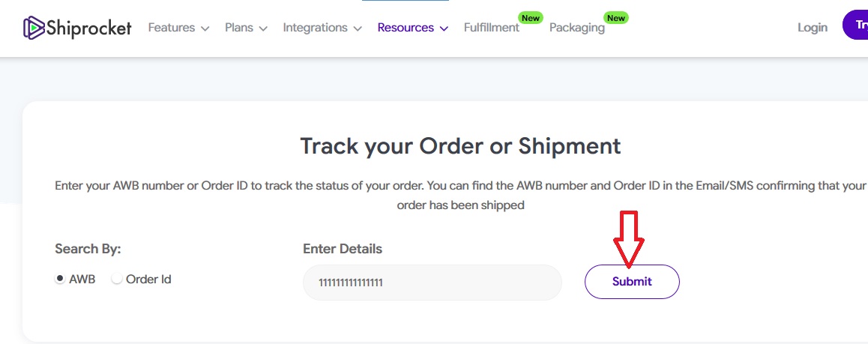
Task: Expand the Features dropdown chevron
Action: [205, 28]
